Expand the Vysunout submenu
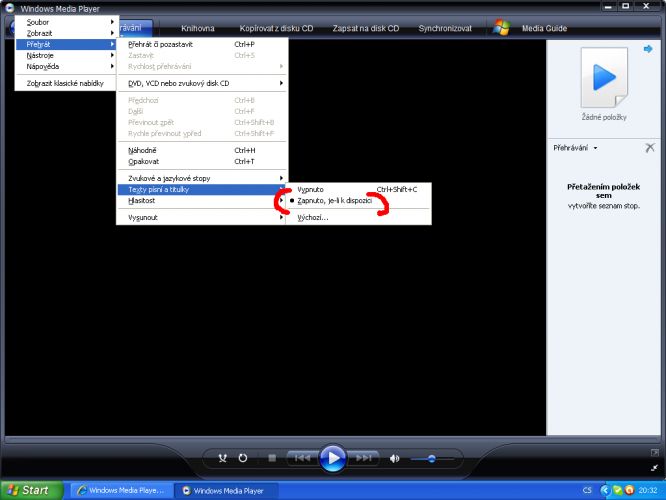Image resolution: width=666 pixels, height=500 pixels. point(202,218)
